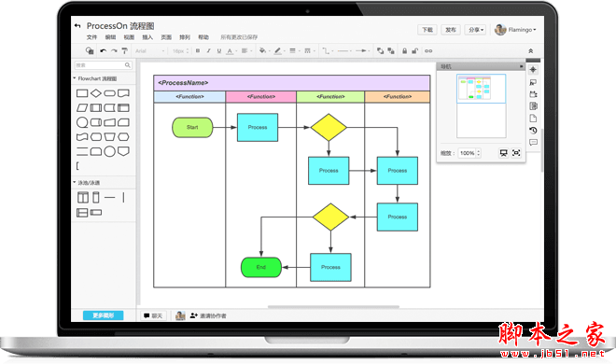Click the presentation mode icon in navigator
Viewport: 616px width, 364px height.
click(504, 153)
